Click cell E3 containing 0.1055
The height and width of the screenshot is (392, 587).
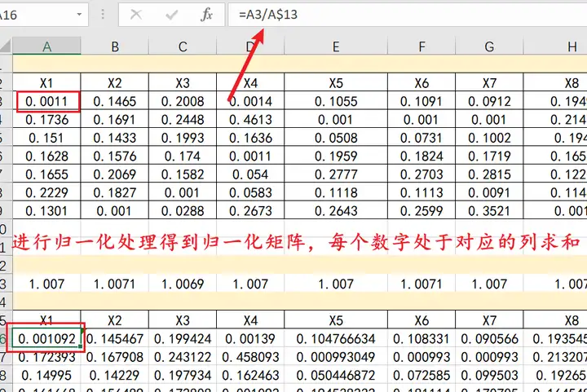click(336, 101)
